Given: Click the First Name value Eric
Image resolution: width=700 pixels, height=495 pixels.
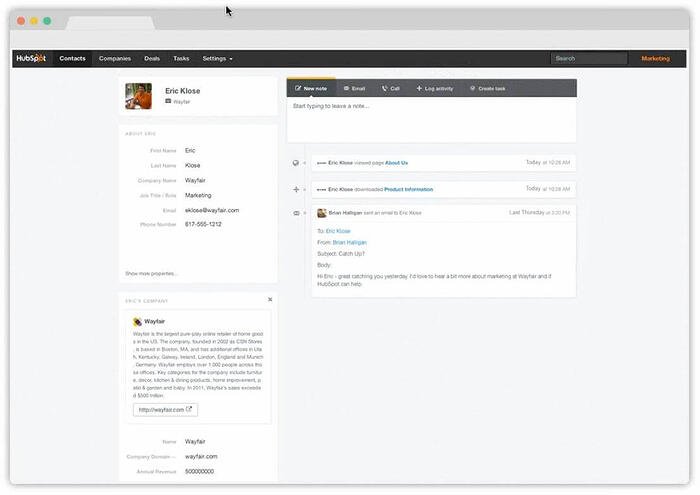Looking at the screenshot, I should pyautogui.click(x=190, y=150).
